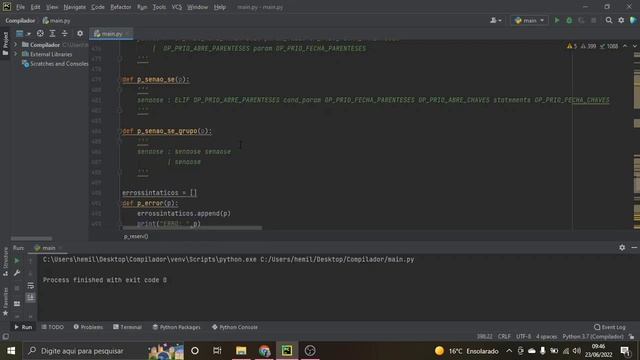Open Search Everywhere magnifier icon
This screenshot has height=360, width=640.
609,20
